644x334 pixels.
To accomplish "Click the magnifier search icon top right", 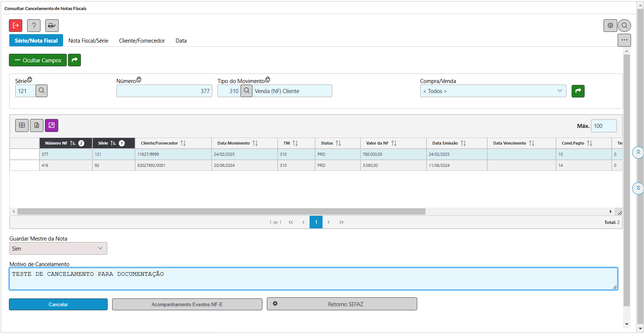I will [x=624, y=26].
